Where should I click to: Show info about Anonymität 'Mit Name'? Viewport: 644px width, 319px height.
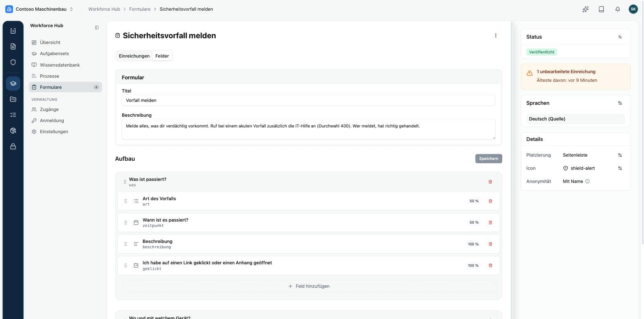point(587,181)
